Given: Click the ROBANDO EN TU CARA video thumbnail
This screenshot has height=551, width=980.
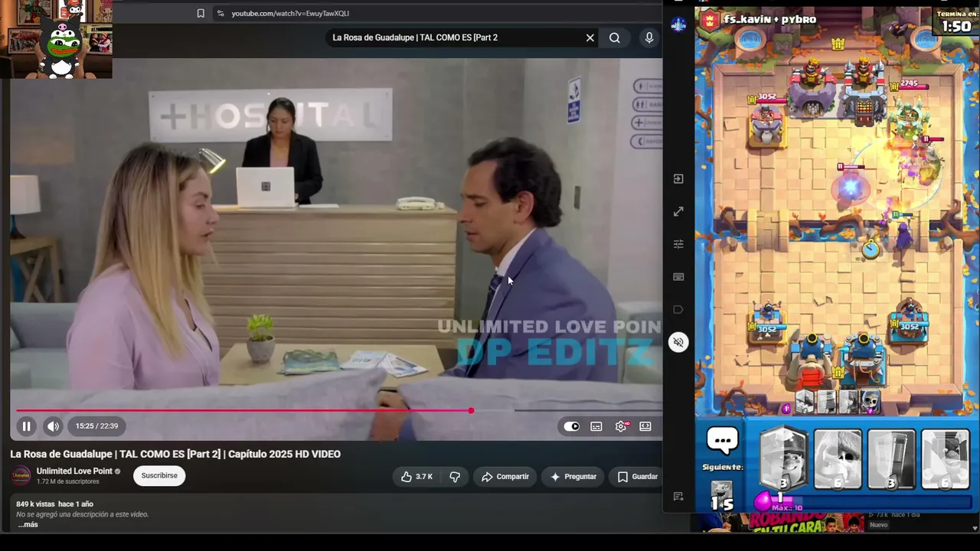Looking at the screenshot, I should click(x=782, y=523).
